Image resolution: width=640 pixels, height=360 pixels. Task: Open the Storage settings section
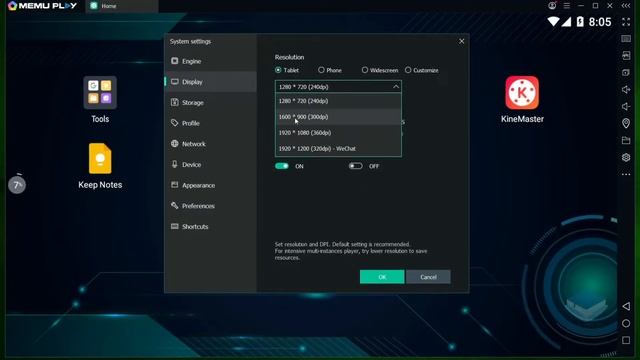coord(211,102)
